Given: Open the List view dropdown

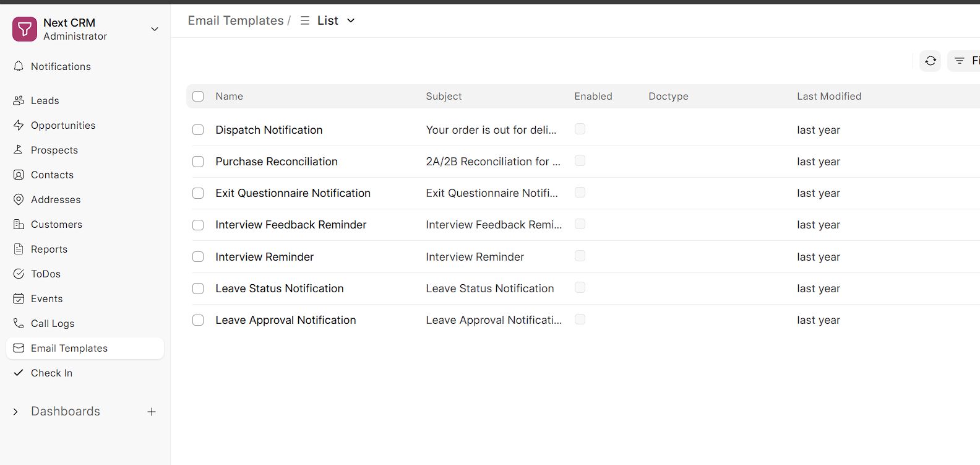Looking at the screenshot, I should pos(328,20).
